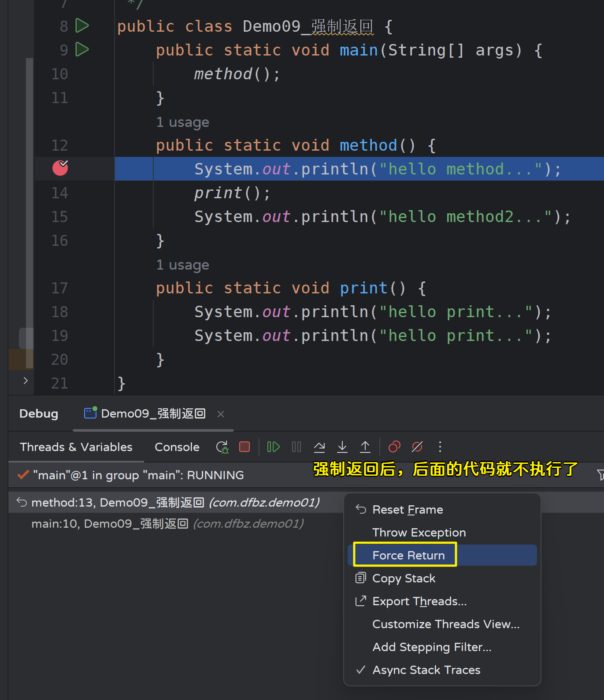Viewport: 604px width, 700px height.
Task: Select Force Return in the context menu
Action: tap(442, 556)
